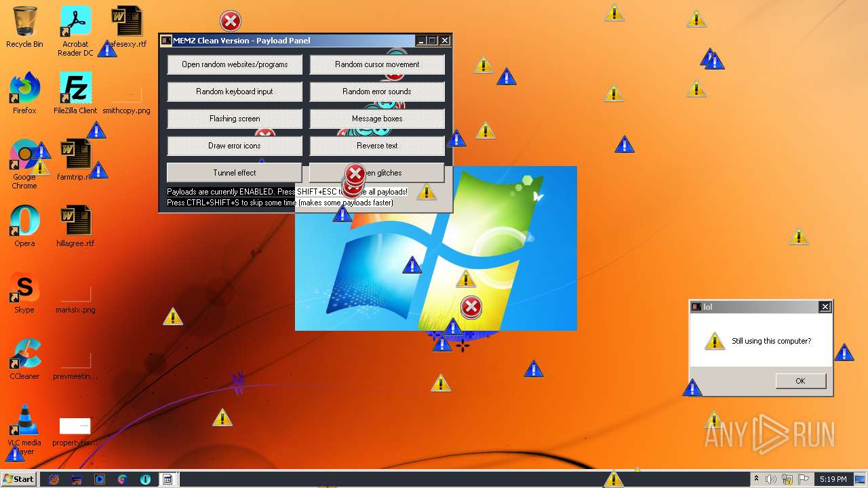Minimize the MEMZ Payload Panel window
This screenshot has width=868, height=488.
(420, 41)
